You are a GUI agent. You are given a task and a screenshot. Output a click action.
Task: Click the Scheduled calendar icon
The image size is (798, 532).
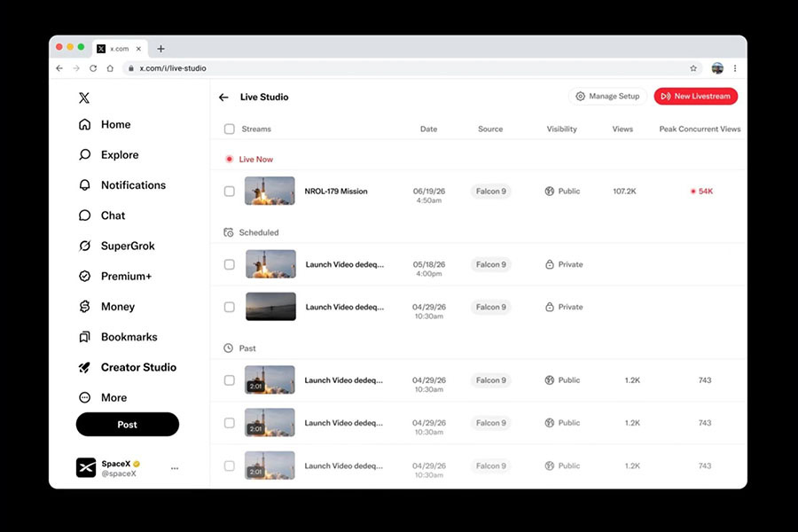point(229,232)
